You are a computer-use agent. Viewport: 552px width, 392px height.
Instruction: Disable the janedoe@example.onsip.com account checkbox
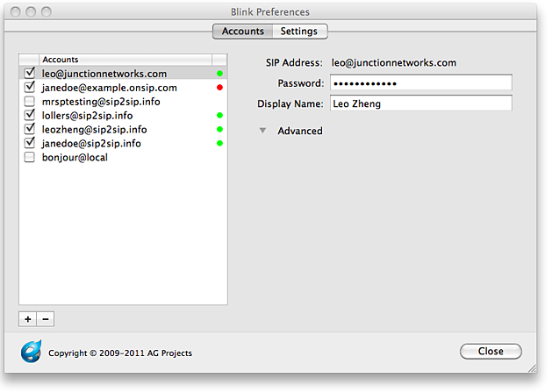(30, 87)
